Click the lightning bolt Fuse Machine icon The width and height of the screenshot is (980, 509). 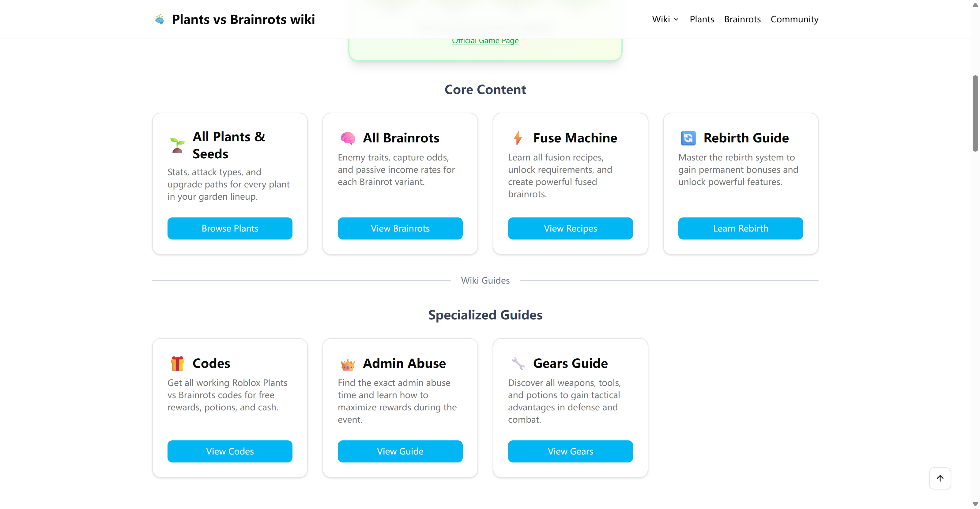518,138
